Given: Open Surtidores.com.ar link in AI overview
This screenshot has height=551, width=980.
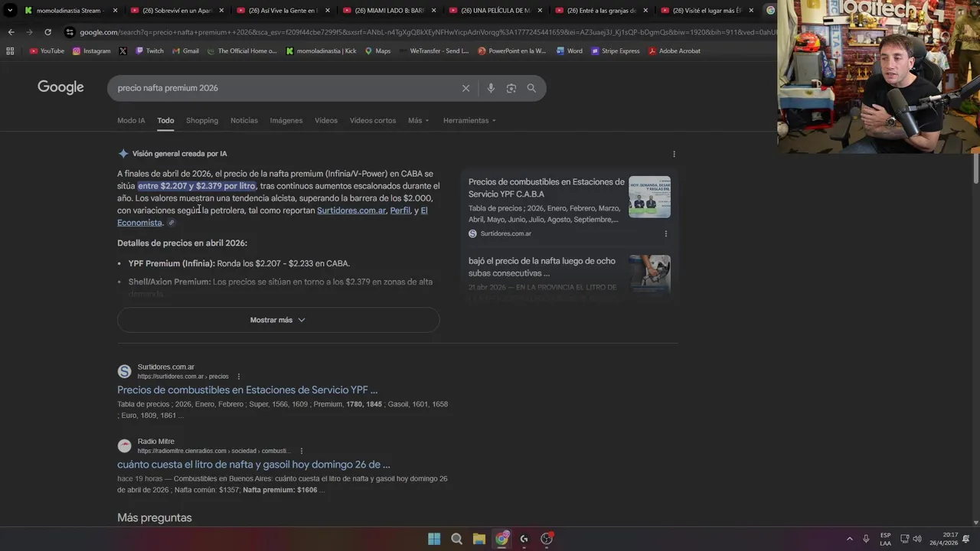Looking at the screenshot, I should point(351,210).
